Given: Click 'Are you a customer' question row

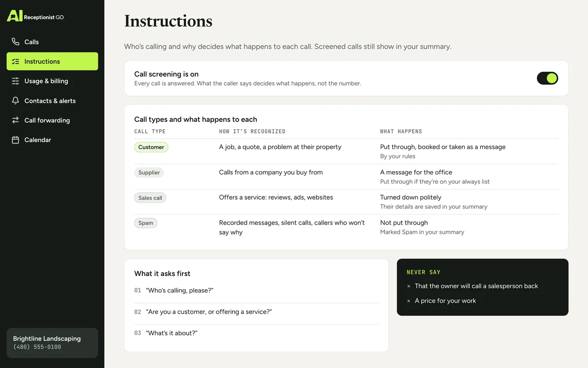Looking at the screenshot, I should pos(256,312).
